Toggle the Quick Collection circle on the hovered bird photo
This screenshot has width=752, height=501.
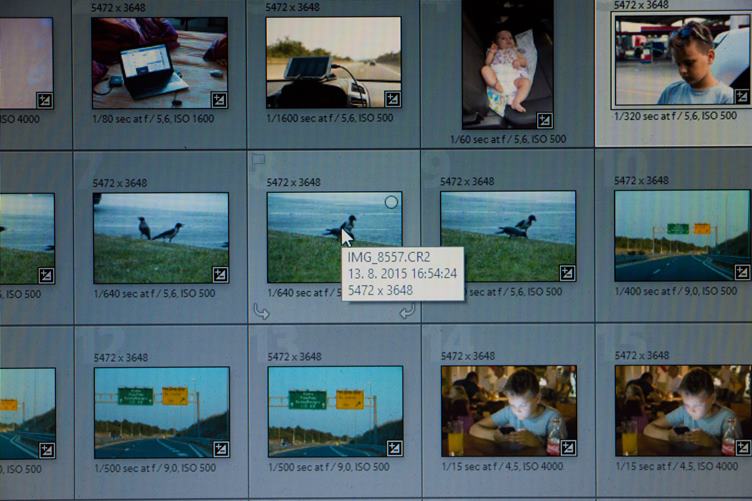tap(391, 202)
